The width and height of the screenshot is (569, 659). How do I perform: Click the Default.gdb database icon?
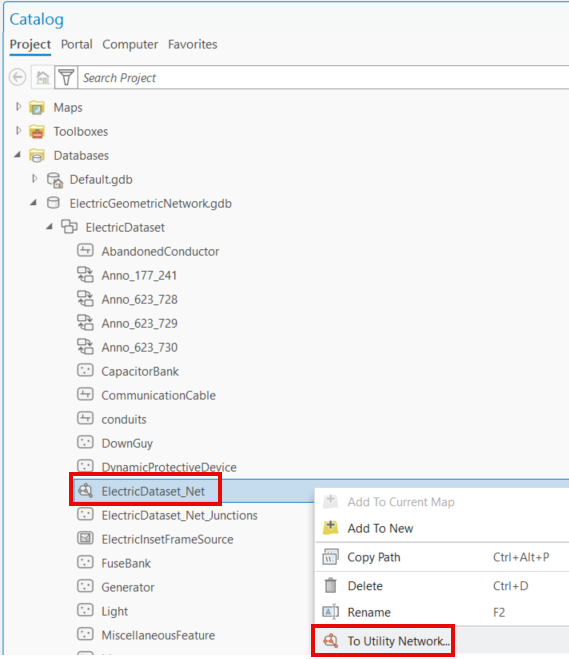pyautogui.click(x=55, y=179)
